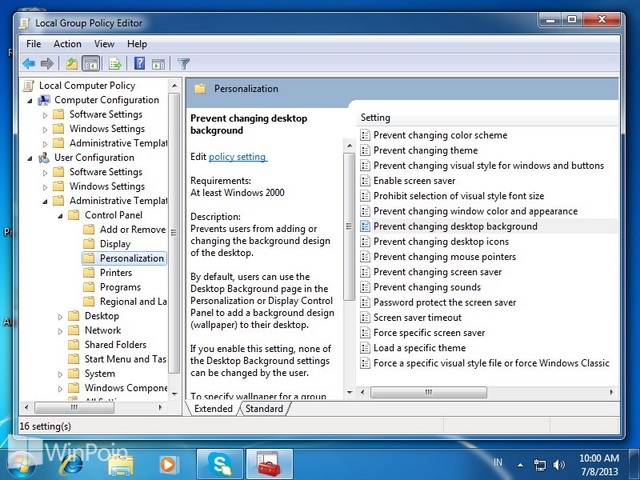Select the Computer Configuration node icon
Screen dimensions: 640x480
(44, 100)
